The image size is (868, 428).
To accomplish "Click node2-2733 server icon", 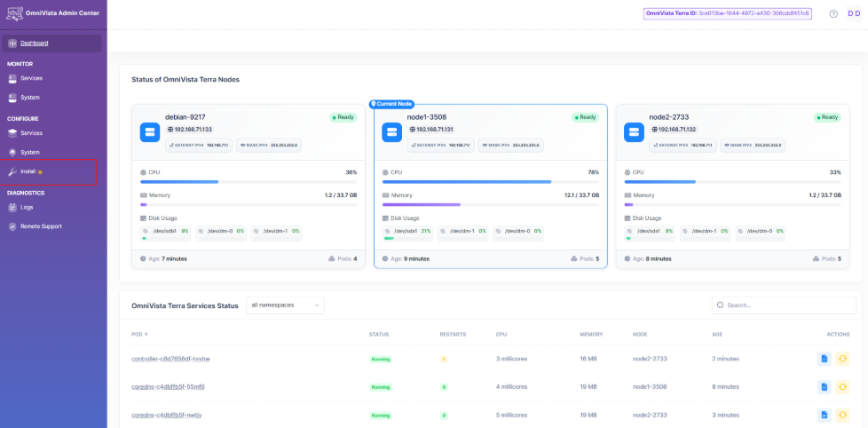I will (634, 132).
